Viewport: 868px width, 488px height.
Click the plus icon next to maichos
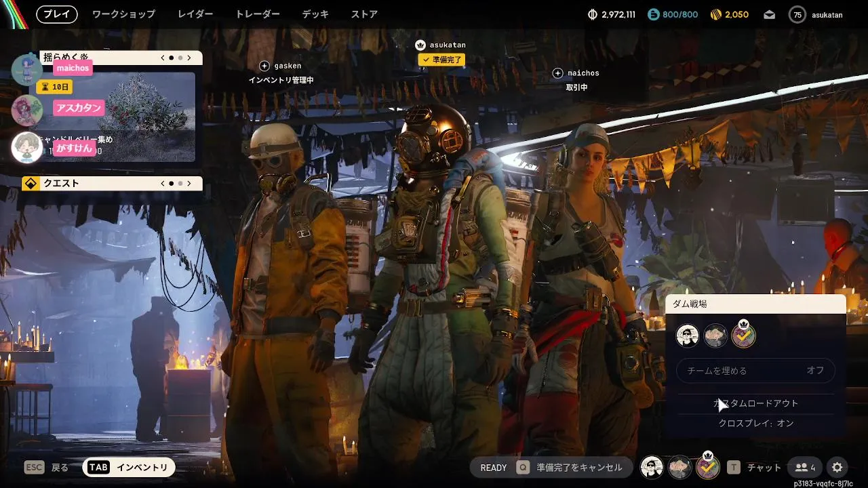(x=557, y=73)
